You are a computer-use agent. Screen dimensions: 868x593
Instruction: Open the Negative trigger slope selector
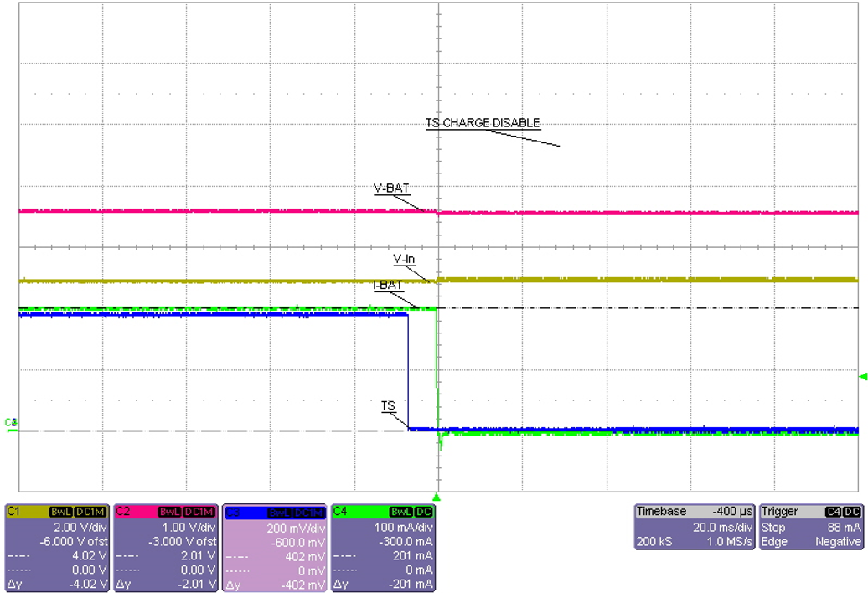(x=838, y=541)
